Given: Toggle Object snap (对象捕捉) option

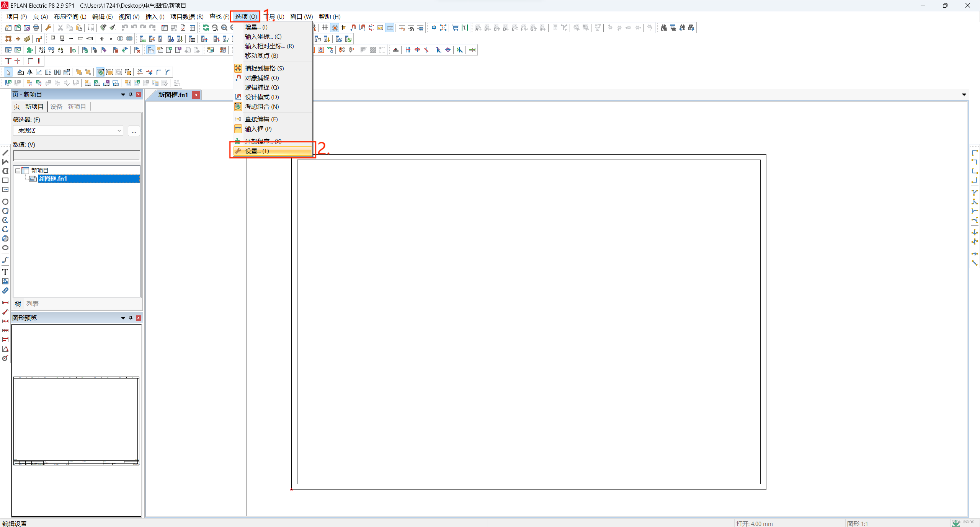Looking at the screenshot, I should tap(262, 78).
